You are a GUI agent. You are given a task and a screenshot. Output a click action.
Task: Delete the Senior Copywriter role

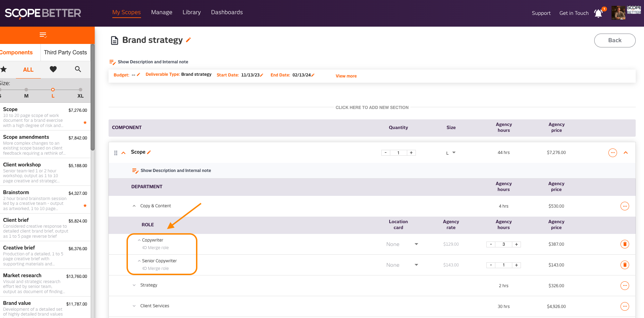[x=625, y=265]
